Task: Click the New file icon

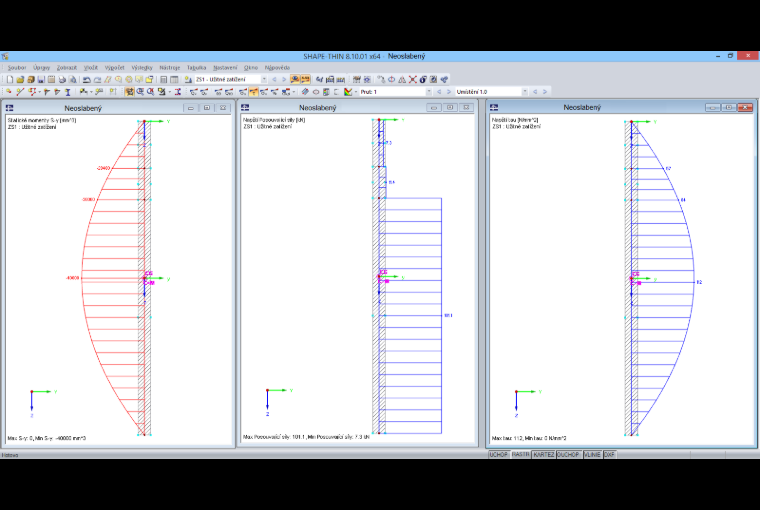Action: (10, 79)
